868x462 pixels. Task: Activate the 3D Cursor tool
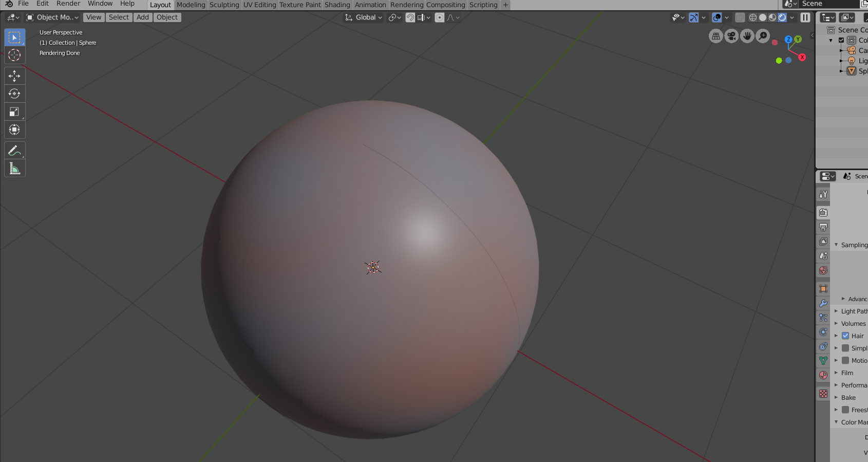click(14, 56)
